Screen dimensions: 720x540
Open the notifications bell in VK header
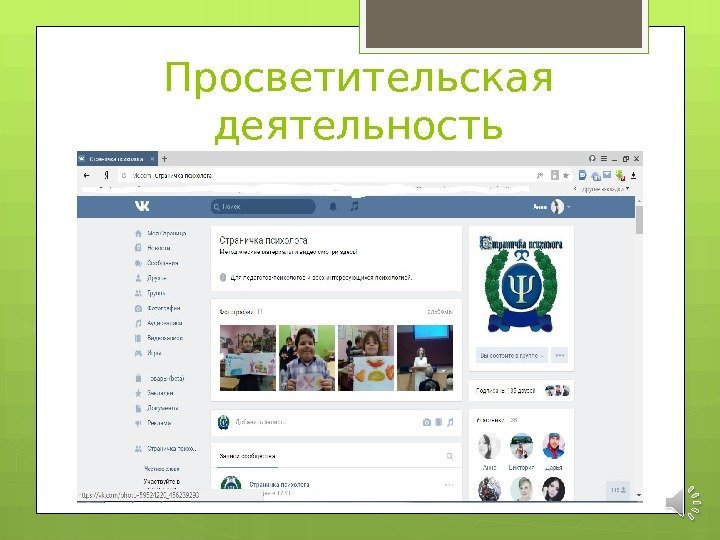pyautogui.click(x=333, y=206)
